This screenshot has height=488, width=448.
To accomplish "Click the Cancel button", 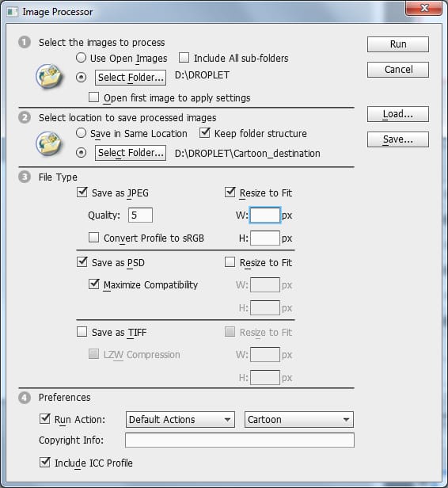I will (398, 70).
